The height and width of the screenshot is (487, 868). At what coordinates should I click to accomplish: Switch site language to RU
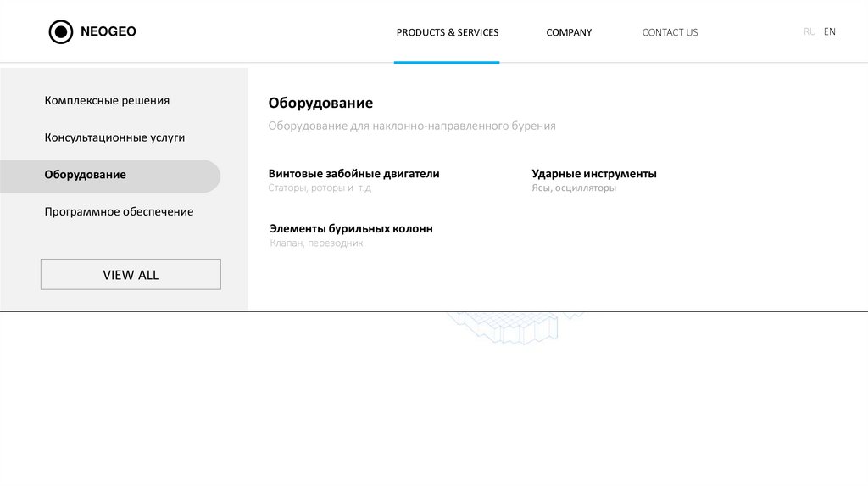tap(810, 31)
